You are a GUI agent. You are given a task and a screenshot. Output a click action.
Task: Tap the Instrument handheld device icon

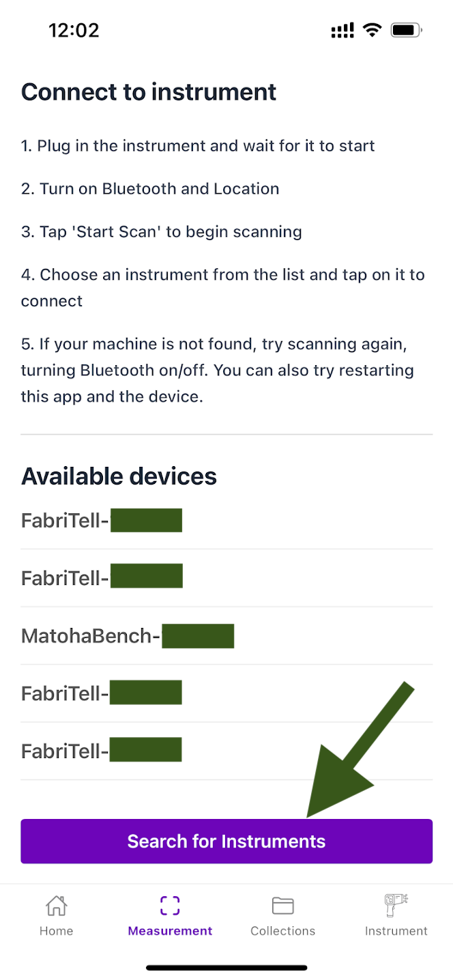pos(396,906)
